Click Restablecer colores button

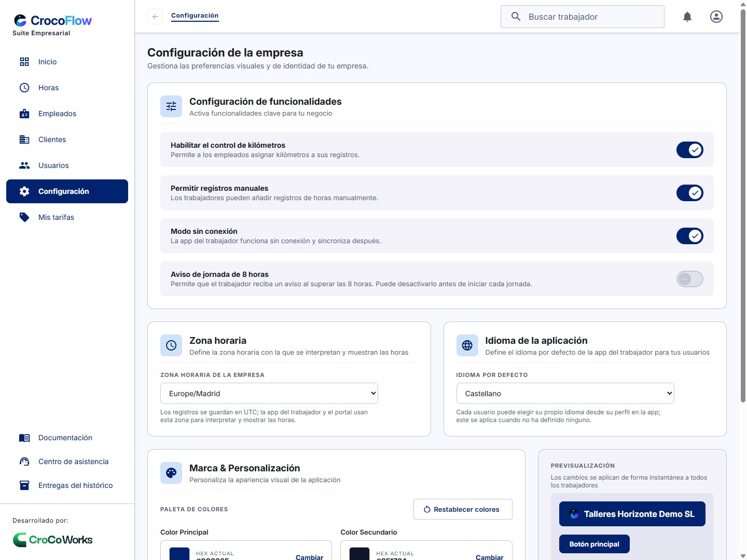(x=463, y=509)
